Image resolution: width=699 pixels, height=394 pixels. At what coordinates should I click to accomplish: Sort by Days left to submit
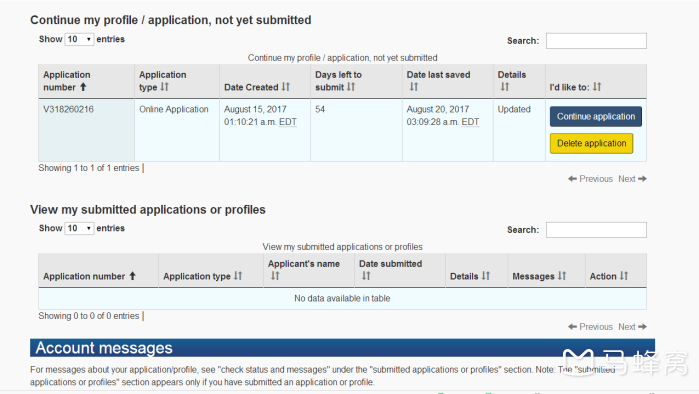click(356, 81)
